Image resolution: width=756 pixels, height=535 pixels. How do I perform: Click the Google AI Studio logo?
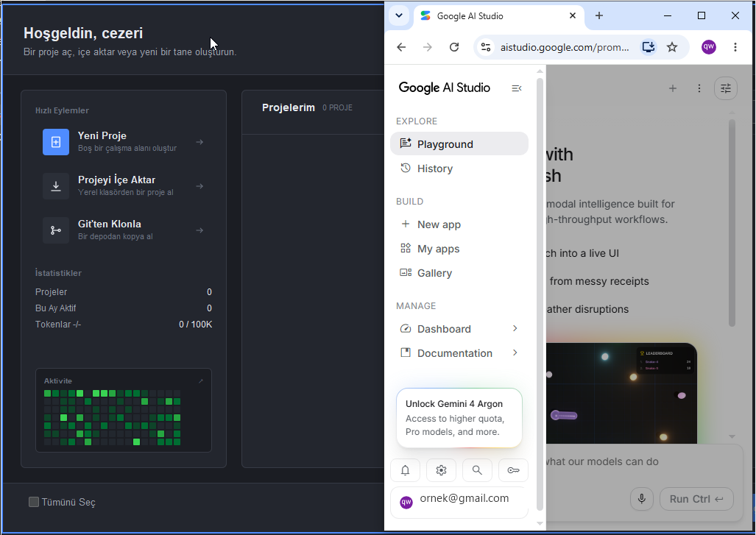(x=444, y=88)
